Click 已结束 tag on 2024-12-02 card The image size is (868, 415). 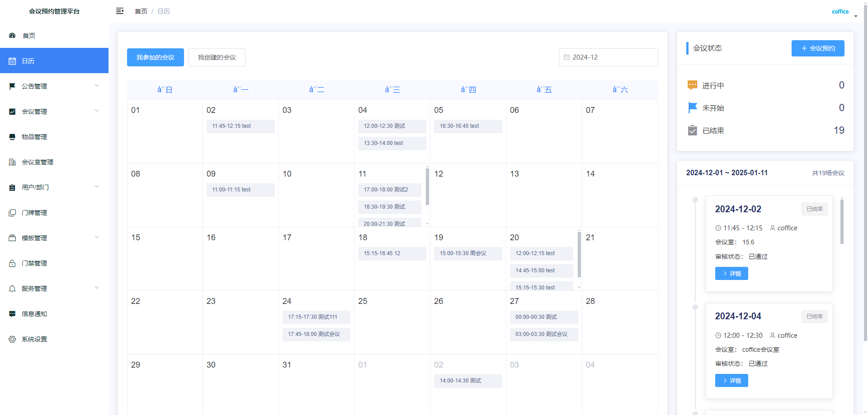coord(815,209)
